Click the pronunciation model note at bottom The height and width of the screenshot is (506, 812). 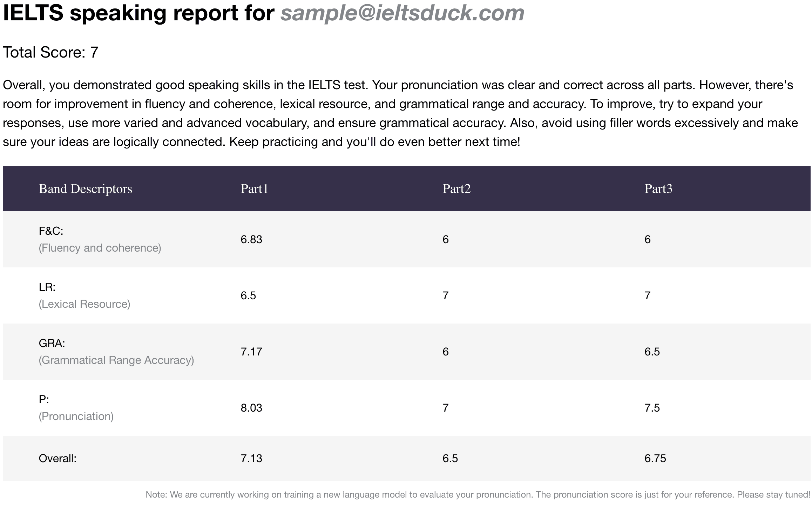(x=478, y=495)
